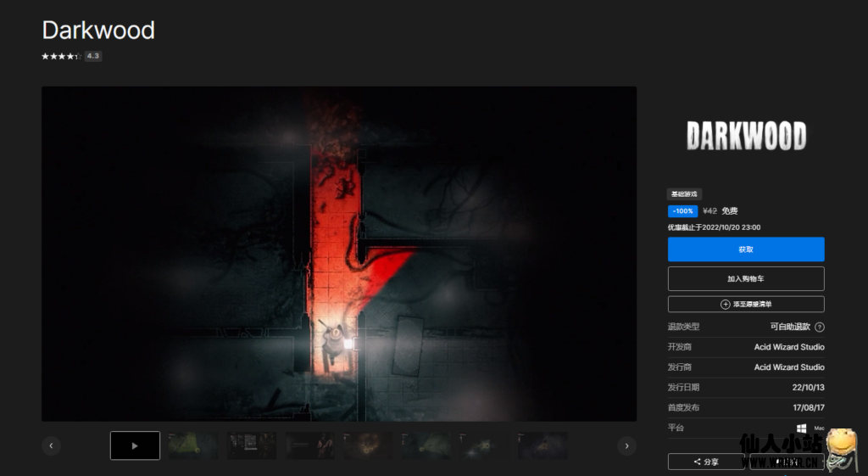Click the -100% discount badge
The width and height of the screenshot is (868, 476).
(682, 211)
